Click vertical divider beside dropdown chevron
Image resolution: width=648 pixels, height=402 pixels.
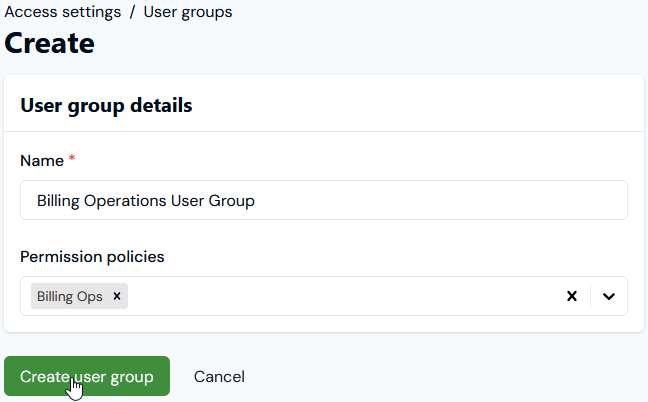click(x=591, y=296)
